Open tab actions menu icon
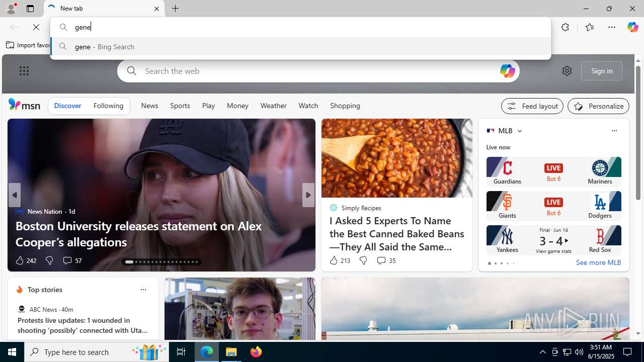Viewport: 644px width, 362px height. (30, 9)
